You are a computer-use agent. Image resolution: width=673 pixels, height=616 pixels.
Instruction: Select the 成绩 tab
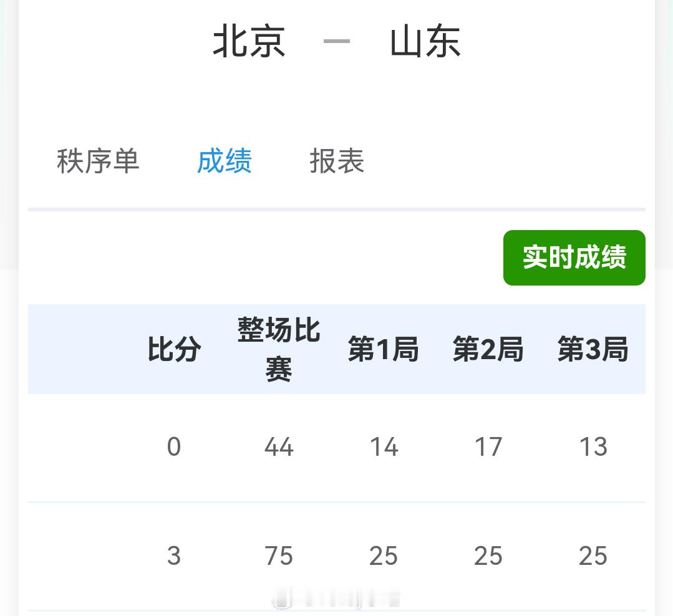[225, 161]
